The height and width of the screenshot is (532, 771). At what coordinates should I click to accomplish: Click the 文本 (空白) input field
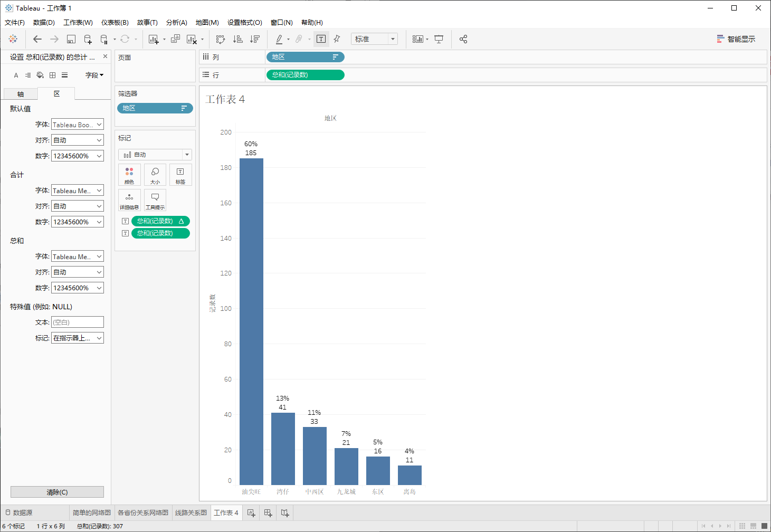coord(78,322)
